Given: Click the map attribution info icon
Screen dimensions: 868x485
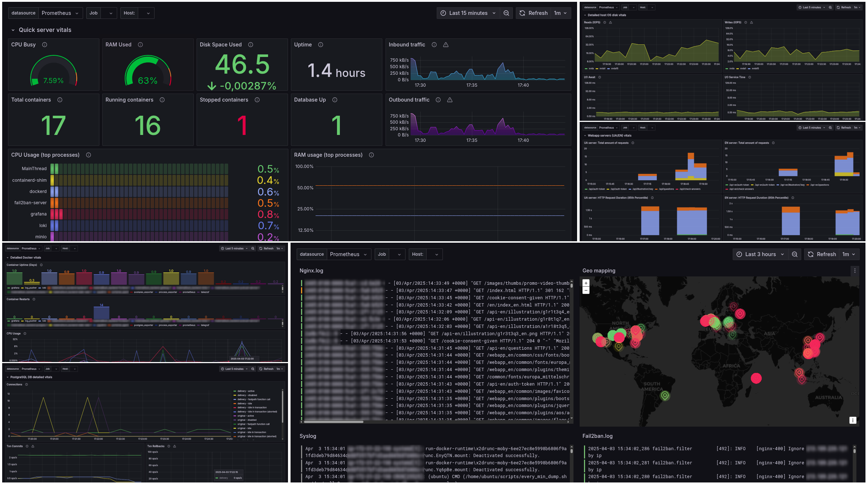Looking at the screenshot, I should pos(853,420).
